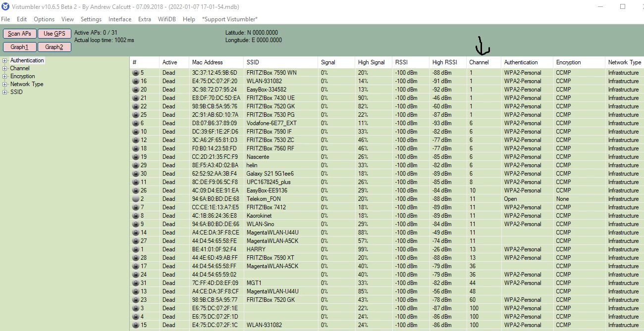Click the icon for WLAN-Sino row
Screen dimensions: 644x331
[135, 224]
